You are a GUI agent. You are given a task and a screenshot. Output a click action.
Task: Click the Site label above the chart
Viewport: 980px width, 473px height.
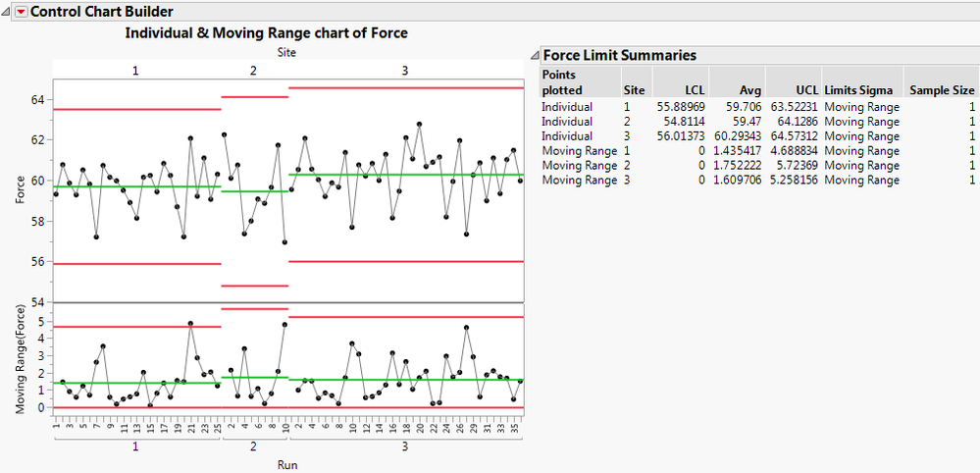(286, 52)
